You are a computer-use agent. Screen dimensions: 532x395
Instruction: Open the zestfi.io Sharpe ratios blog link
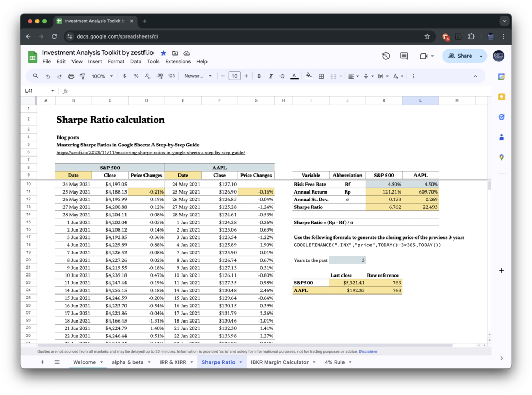(151, 153)
